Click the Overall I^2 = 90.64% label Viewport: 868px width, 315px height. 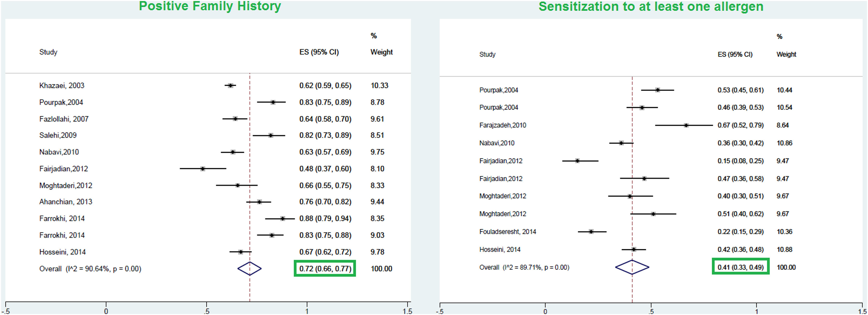(90, 269)
